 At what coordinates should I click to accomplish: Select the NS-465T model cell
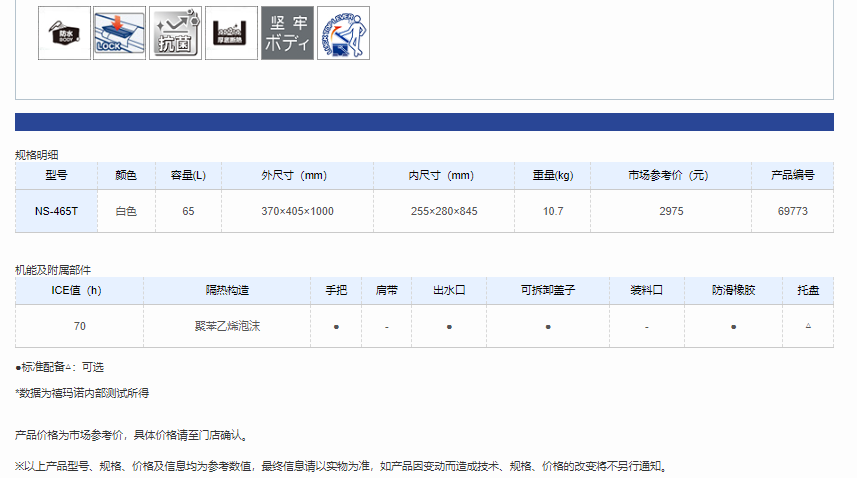(56, 211)
